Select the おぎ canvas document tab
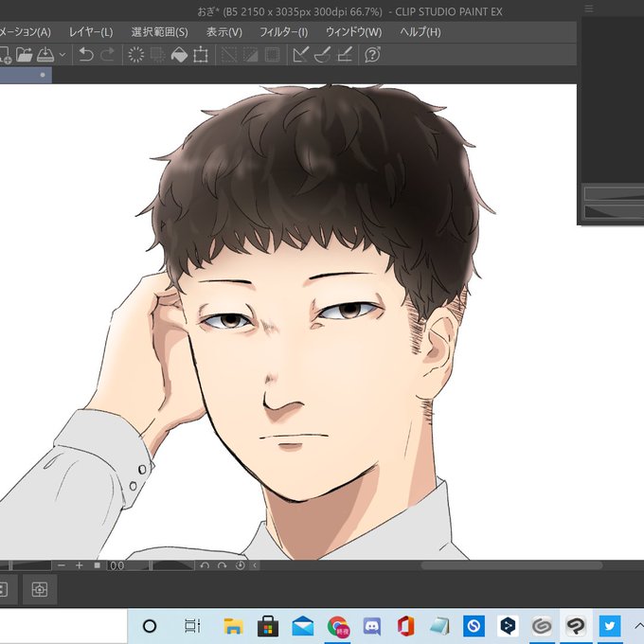 [x=26, y=75]
